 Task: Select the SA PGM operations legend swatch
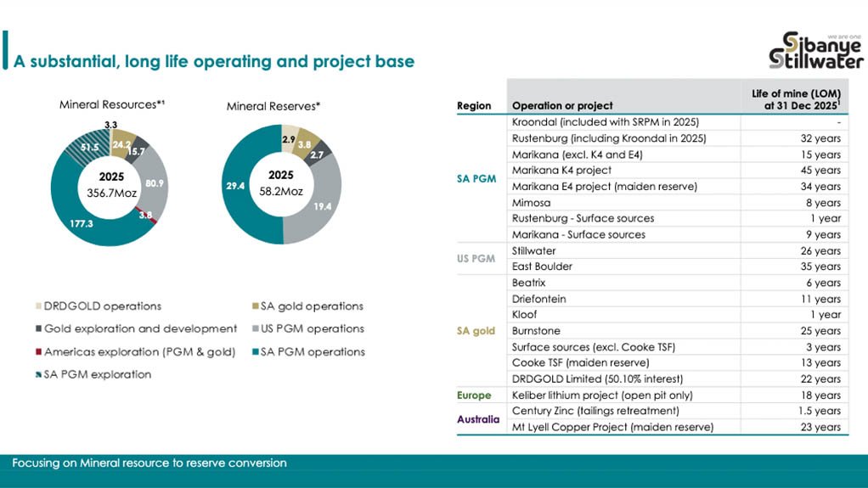(256, 352)
